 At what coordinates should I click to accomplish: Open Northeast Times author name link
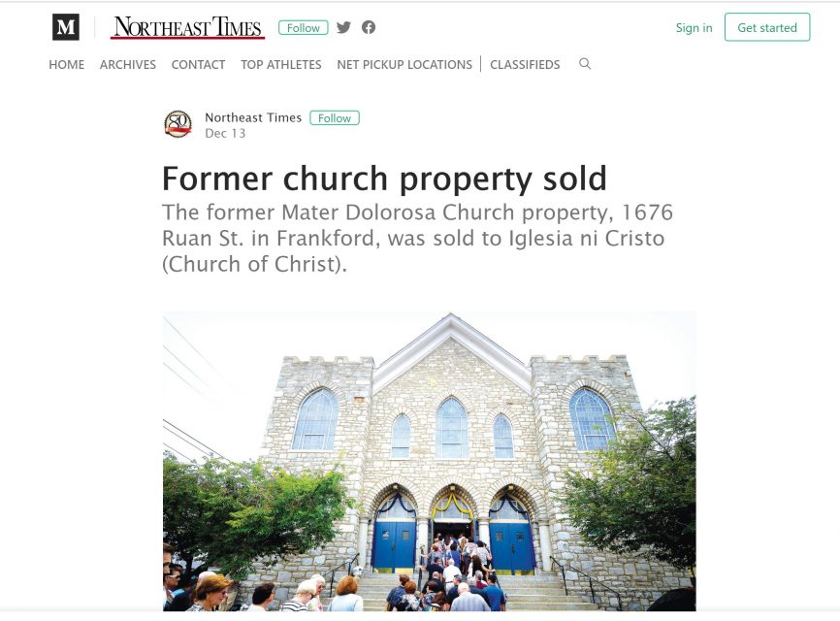click(253, 117)
